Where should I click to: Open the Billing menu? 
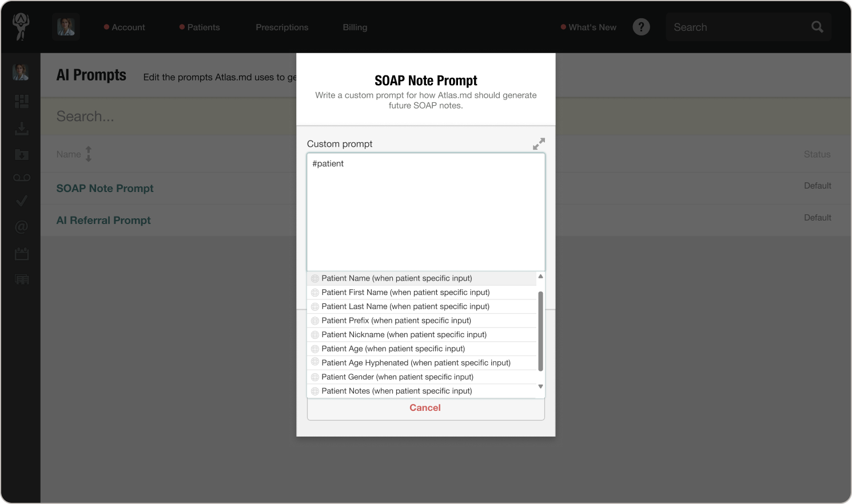[x=355, y=27]
